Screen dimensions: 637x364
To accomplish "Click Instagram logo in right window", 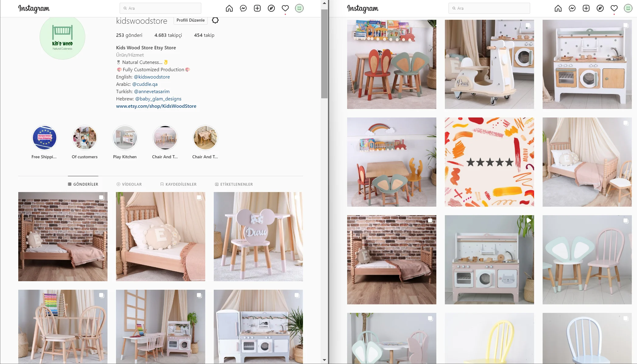I will (x=363, y=9).
